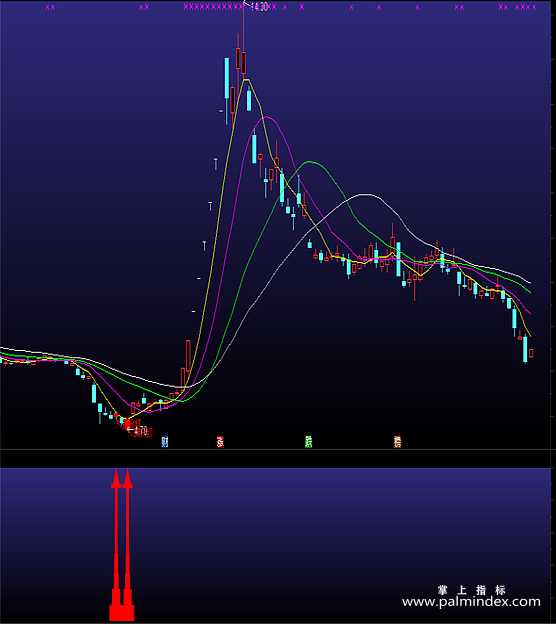Select the left red buy-signal arrow

tap(116, 545)
